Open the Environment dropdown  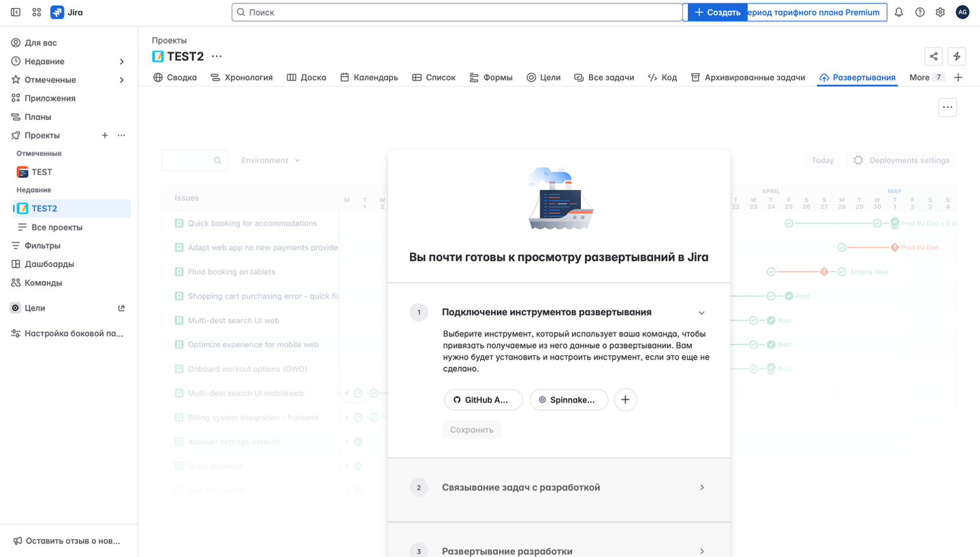click(x=270, y=160)
